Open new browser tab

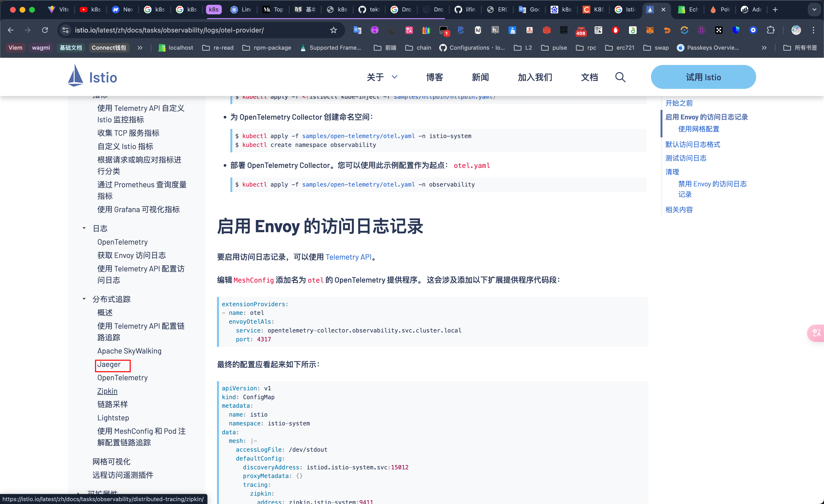coord(775,9)
